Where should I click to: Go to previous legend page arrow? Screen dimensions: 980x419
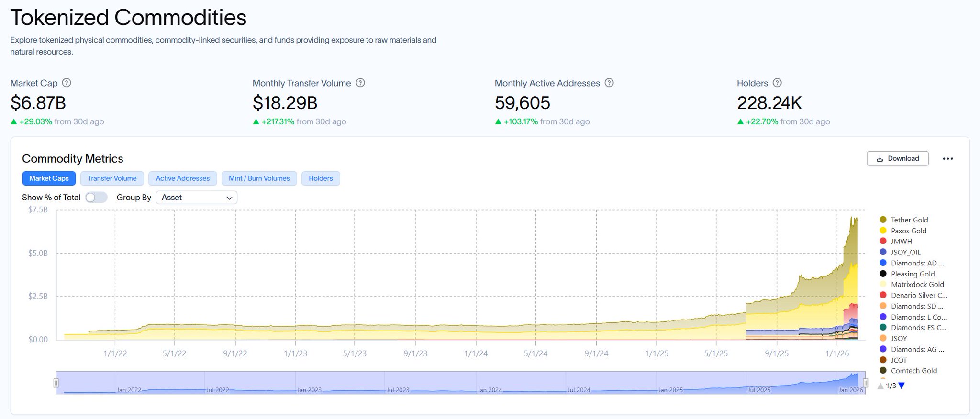tap(880, 386)
